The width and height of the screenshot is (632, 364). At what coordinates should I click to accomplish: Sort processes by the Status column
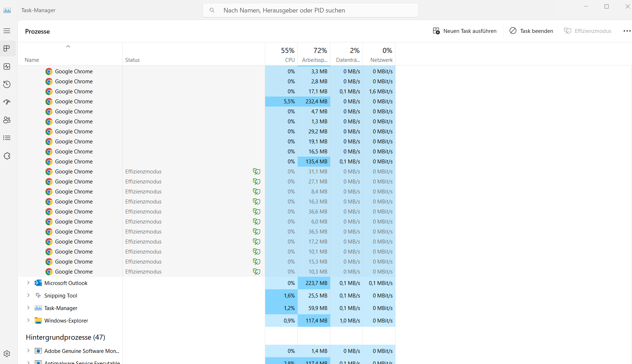point(194,54)
